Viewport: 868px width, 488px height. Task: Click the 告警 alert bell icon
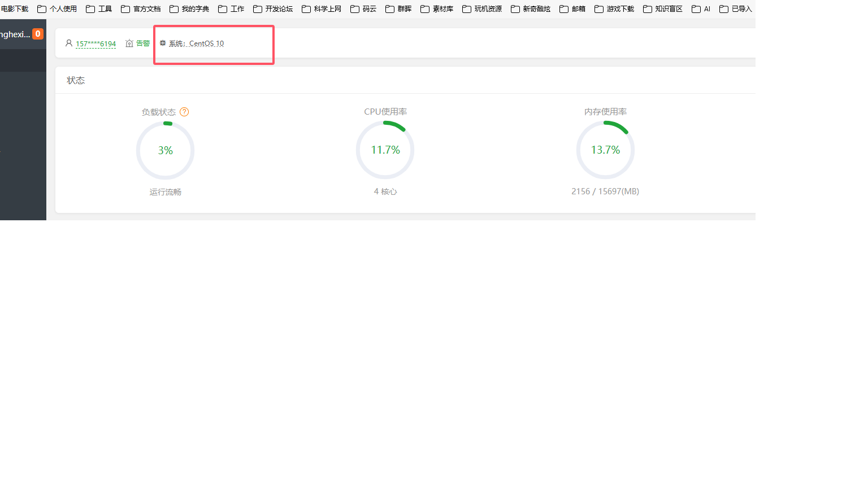[129, 43]
